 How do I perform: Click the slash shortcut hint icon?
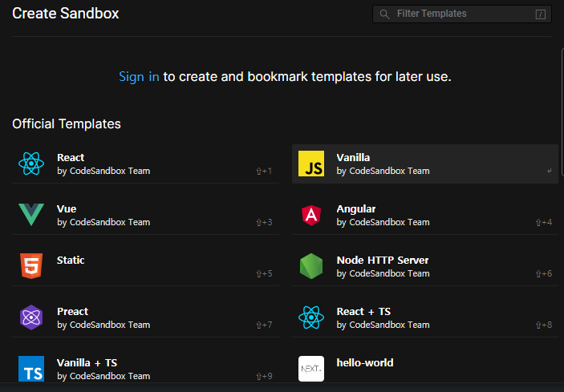(540, 14)
